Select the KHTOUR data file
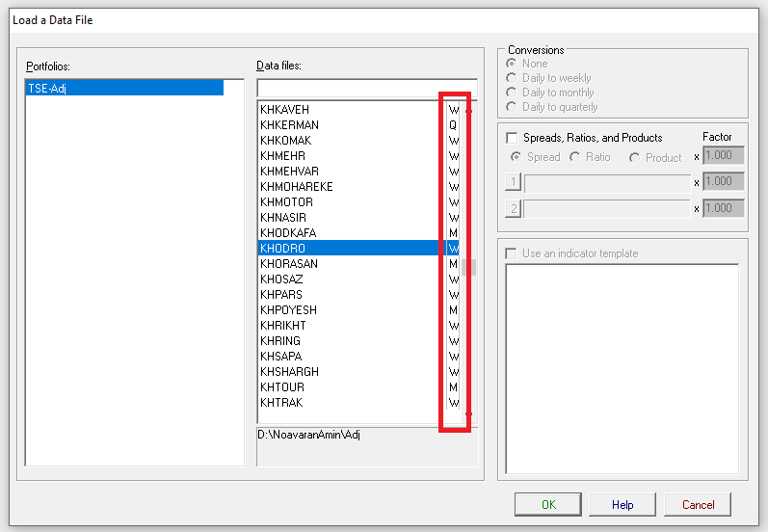The width and height of the screenshot is (768, 532). coord(359,387)
